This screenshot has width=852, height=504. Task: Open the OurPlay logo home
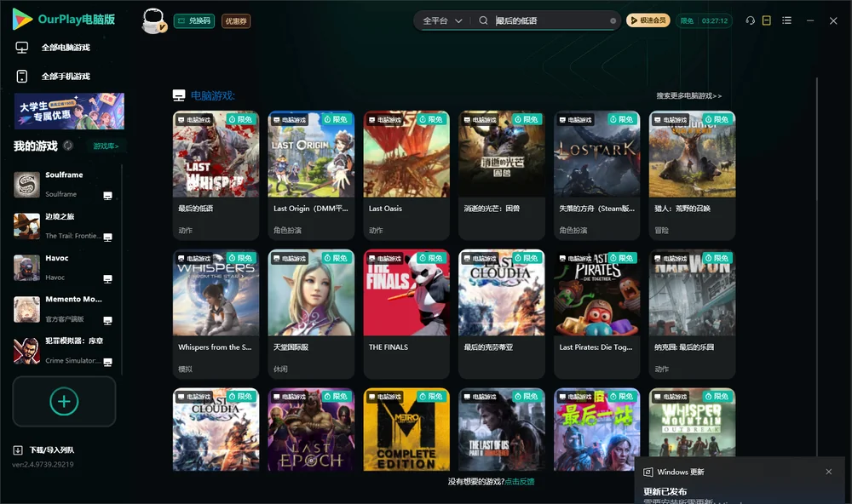pyautogui.click(x=64, y=20)
